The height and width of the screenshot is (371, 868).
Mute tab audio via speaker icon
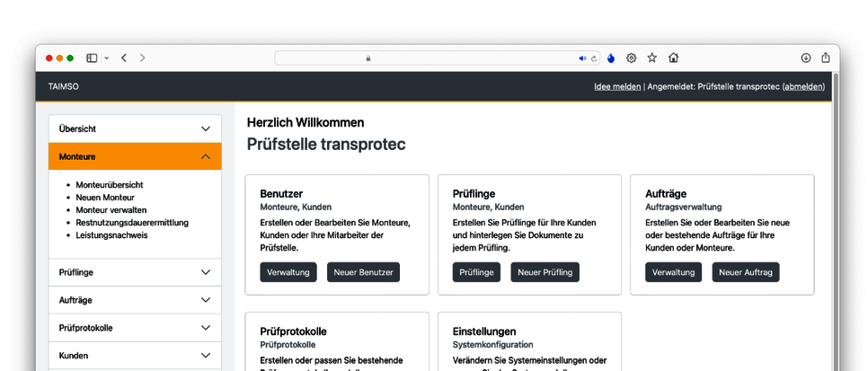582,58
